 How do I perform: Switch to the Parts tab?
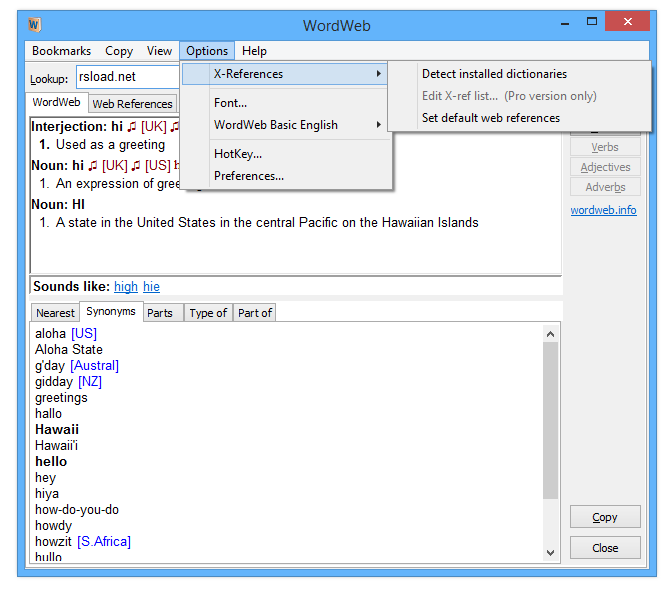163,313
